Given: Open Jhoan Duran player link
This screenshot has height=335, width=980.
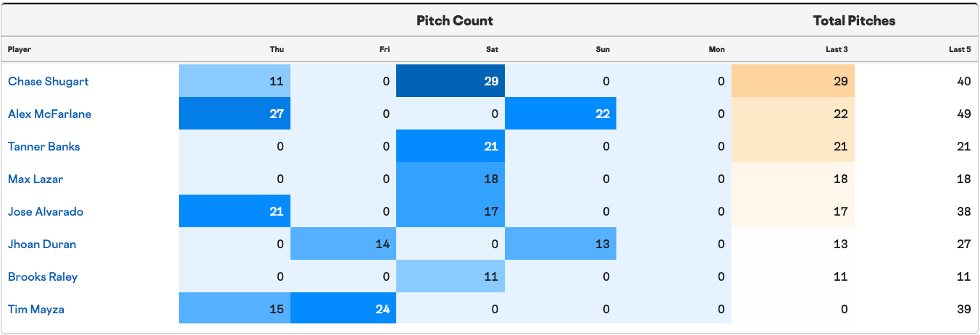Looking at the screenshot, I should coord(42,244).
